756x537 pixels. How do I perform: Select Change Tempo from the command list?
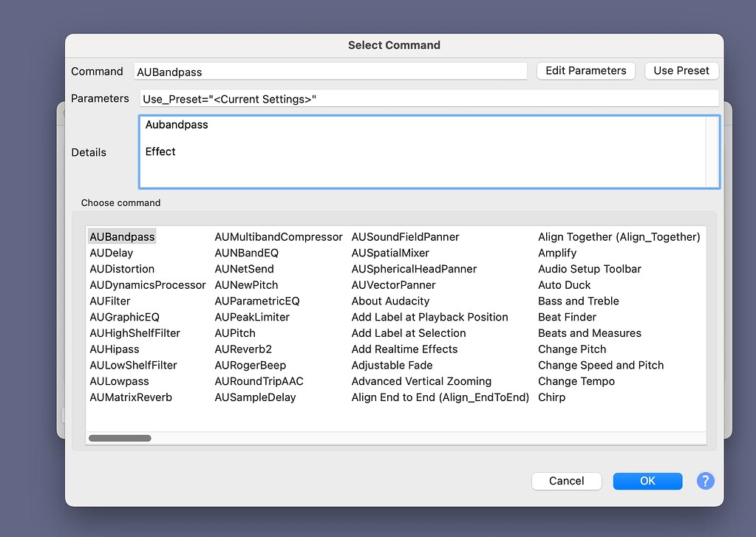point(576,381)
